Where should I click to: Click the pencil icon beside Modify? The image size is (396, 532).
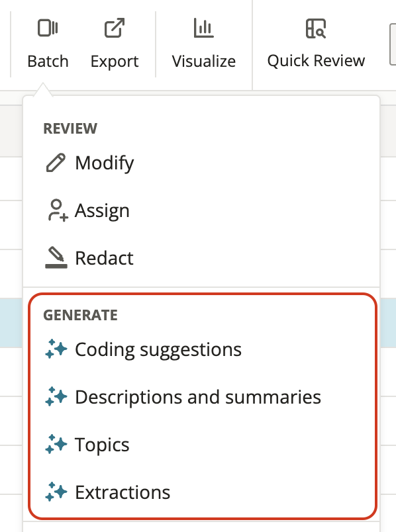pyautogui.click(x=56, y=163)
